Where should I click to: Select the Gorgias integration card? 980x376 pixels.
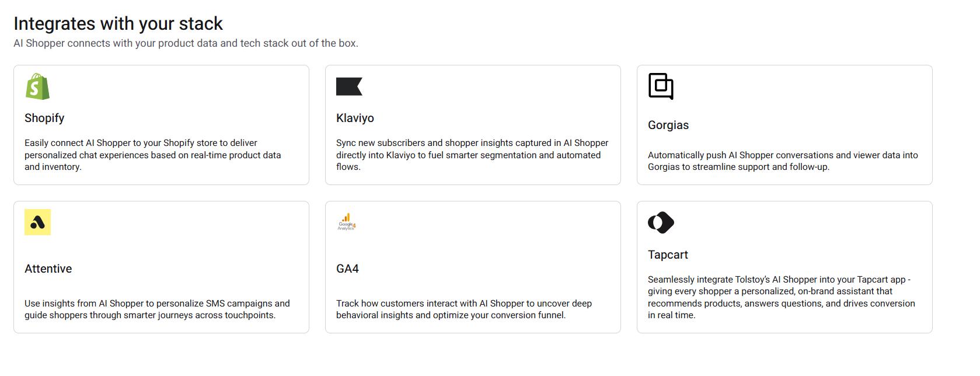(x=784, y=124)
